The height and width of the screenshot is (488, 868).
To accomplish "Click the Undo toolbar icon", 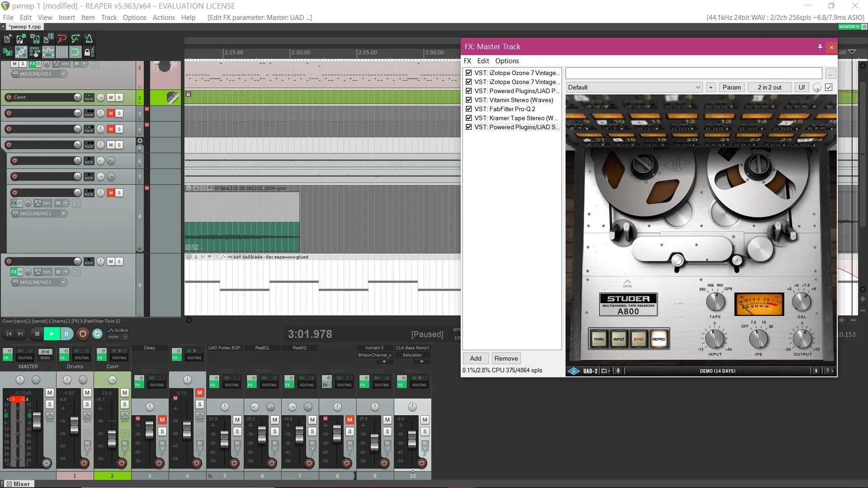I will pyautogui.click(x=62, y=38).
